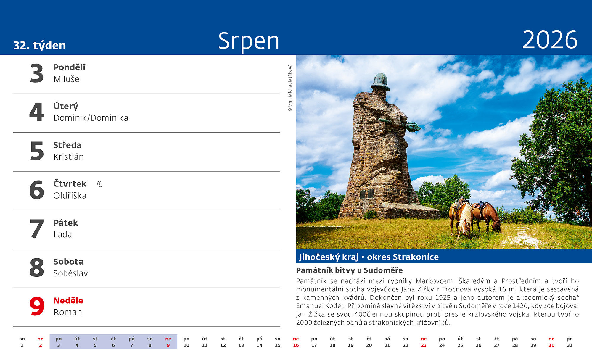Click the Památník bitvy u Sudoměře heading
Viewport: 592px width, 364px height.
[349, 270]
